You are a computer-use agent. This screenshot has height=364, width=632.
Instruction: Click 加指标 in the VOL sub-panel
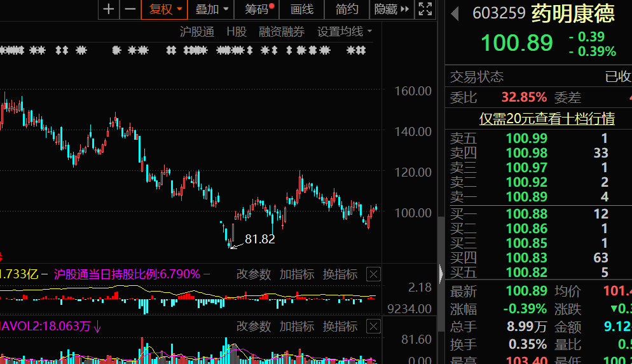(x=297, y=327)
